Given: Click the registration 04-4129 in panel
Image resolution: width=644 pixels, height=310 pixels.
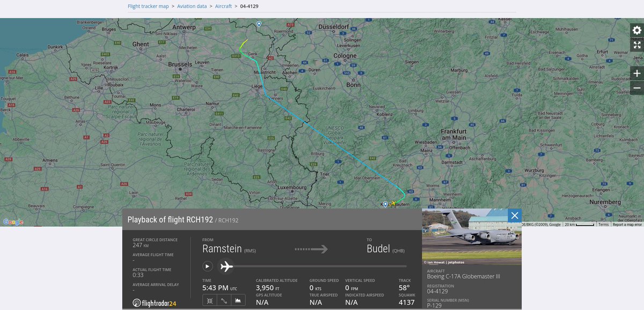Looking at the screenshot, I should pyautogui.click(x=438, y=291).
